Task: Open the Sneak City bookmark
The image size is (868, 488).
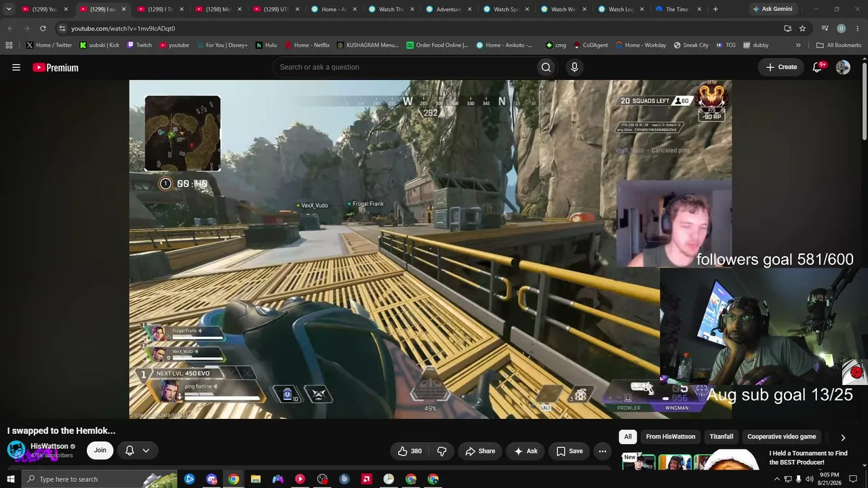Action: pos(691,45)
